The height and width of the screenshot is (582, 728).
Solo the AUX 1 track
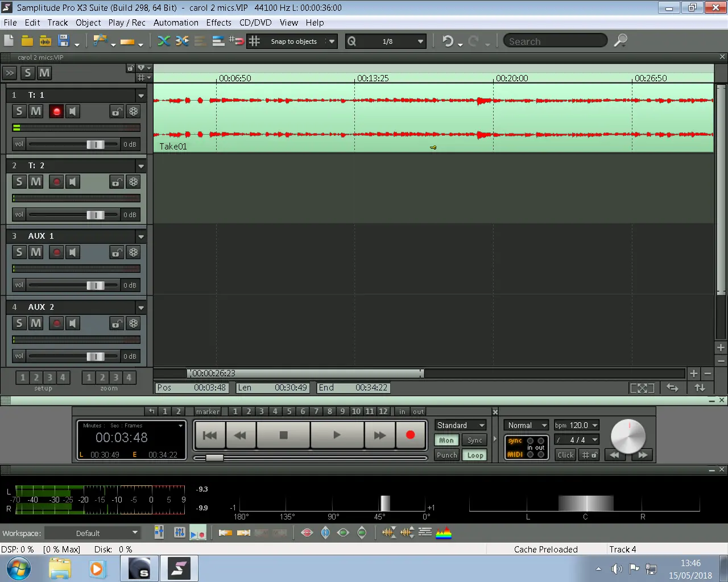19,252
